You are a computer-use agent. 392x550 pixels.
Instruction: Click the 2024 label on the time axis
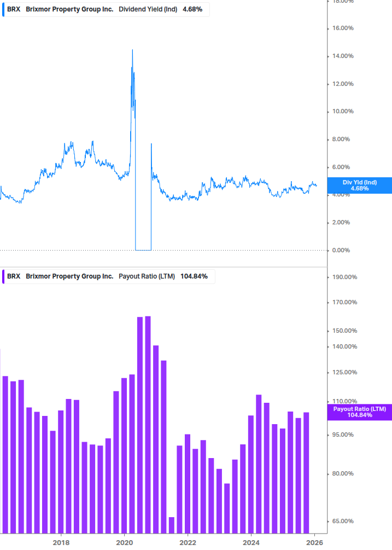click(251, 542)
